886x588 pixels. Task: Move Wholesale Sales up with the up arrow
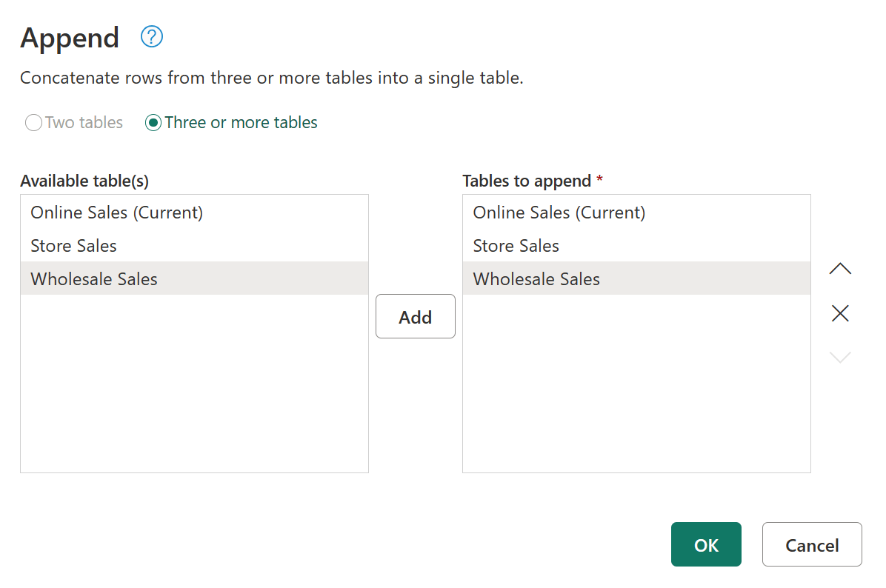tap(840, 268)
